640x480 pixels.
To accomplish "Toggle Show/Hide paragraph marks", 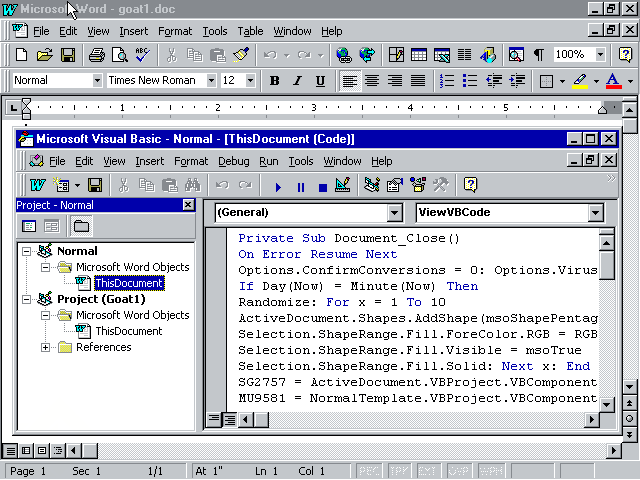I will click(539, 54).
